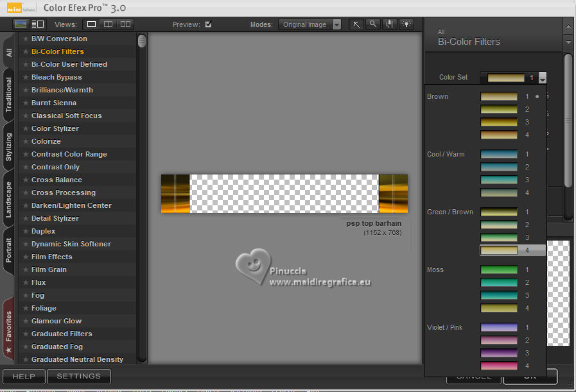576x392 pixels.
Task: Open the All category tab
Action: click(9, 52)
